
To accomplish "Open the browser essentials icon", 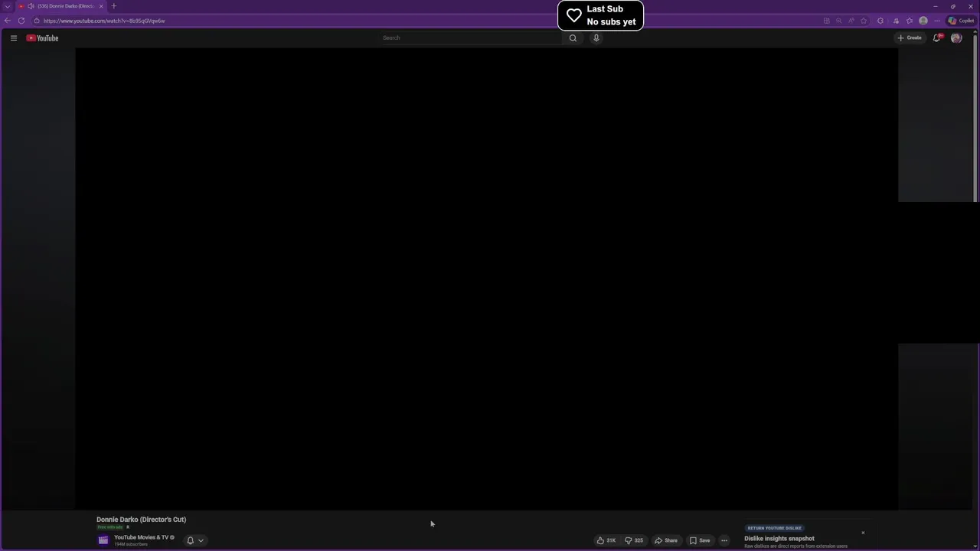I will [x=896, y=21].
